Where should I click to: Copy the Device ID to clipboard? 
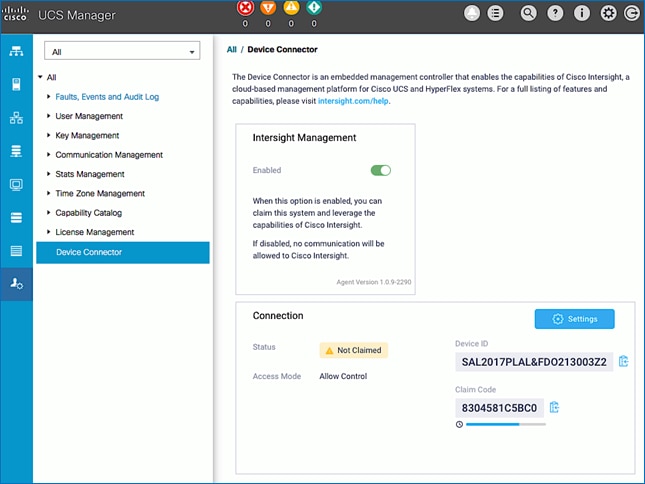click(x=624, y=361)
